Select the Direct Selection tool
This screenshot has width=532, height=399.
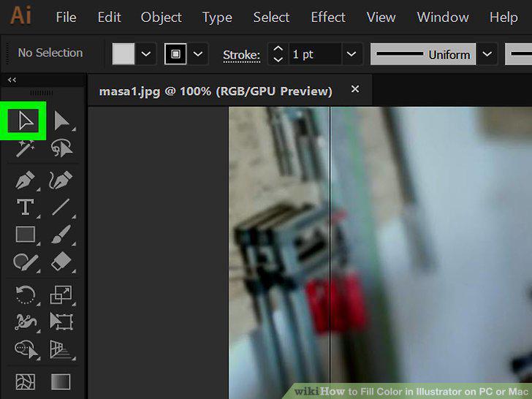[x=62, y=121]
